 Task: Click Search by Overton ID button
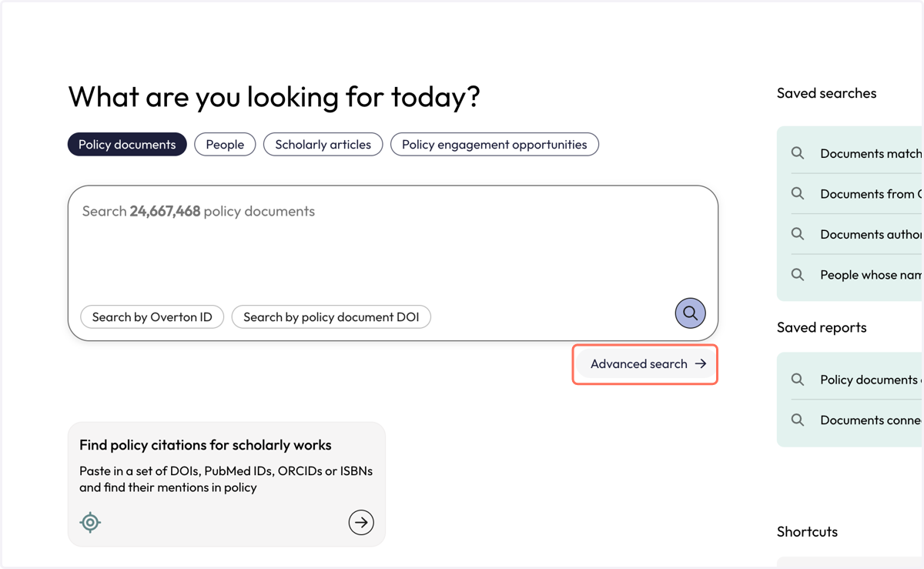click(x=152, y=316)
